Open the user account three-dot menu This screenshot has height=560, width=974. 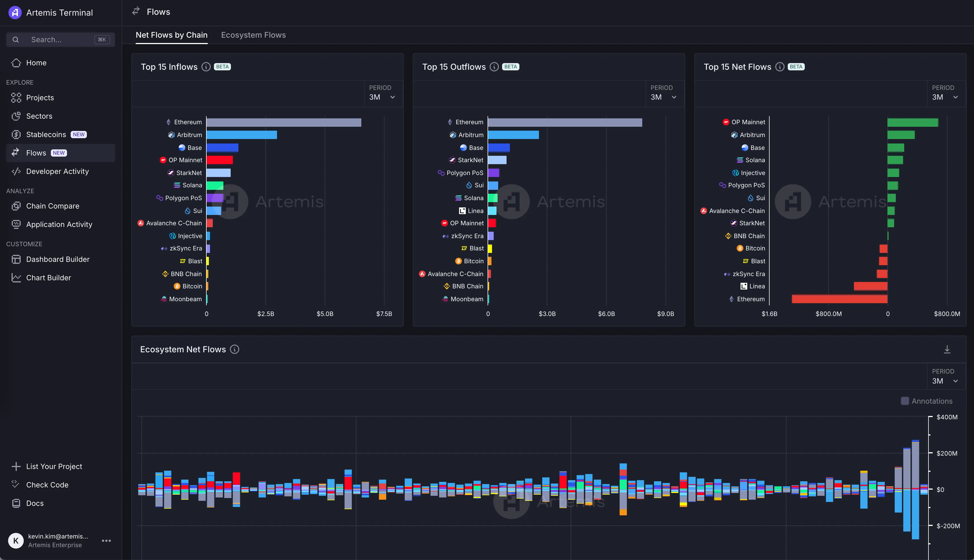coord(107,541)
